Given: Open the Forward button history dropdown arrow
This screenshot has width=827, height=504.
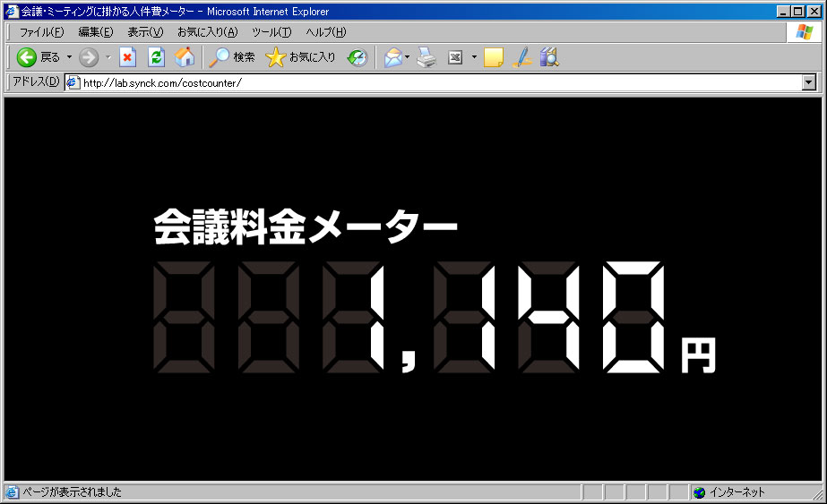Looking at the screenshot, I should (x=108, y=57).
